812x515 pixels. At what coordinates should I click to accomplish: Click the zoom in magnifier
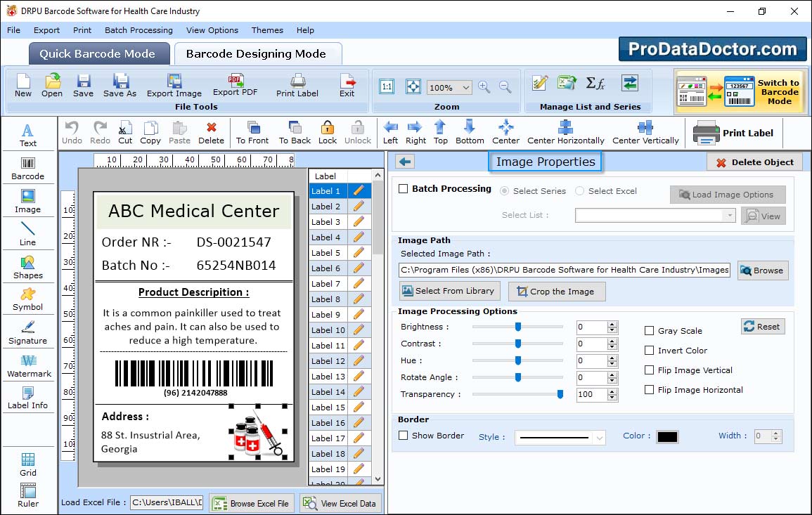[484, 87]
